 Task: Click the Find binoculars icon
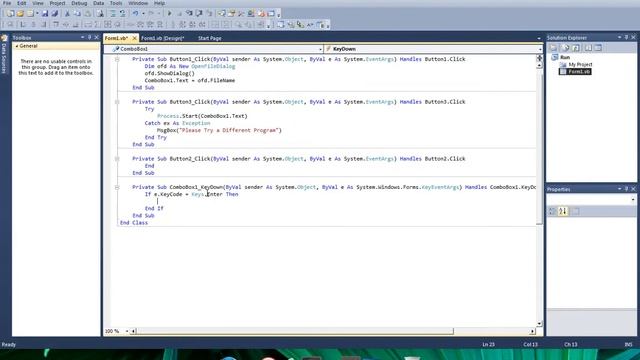100,13
